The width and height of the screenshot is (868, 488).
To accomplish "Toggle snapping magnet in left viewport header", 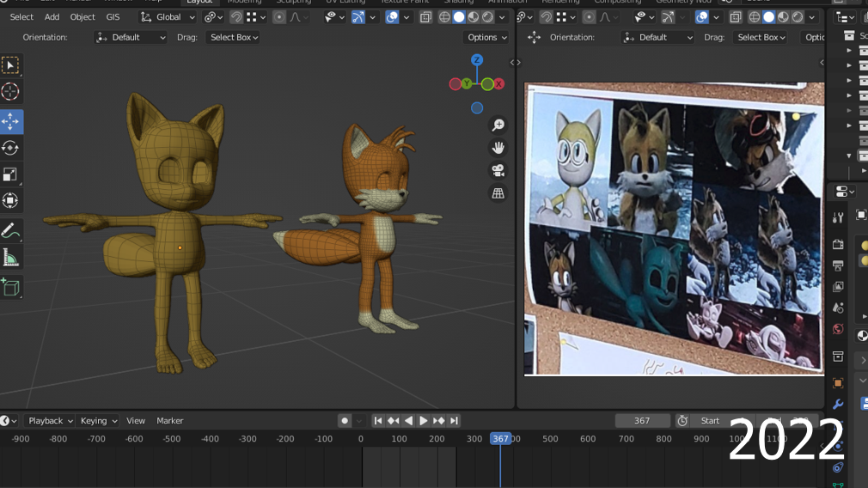I will [x=235, y=17].
